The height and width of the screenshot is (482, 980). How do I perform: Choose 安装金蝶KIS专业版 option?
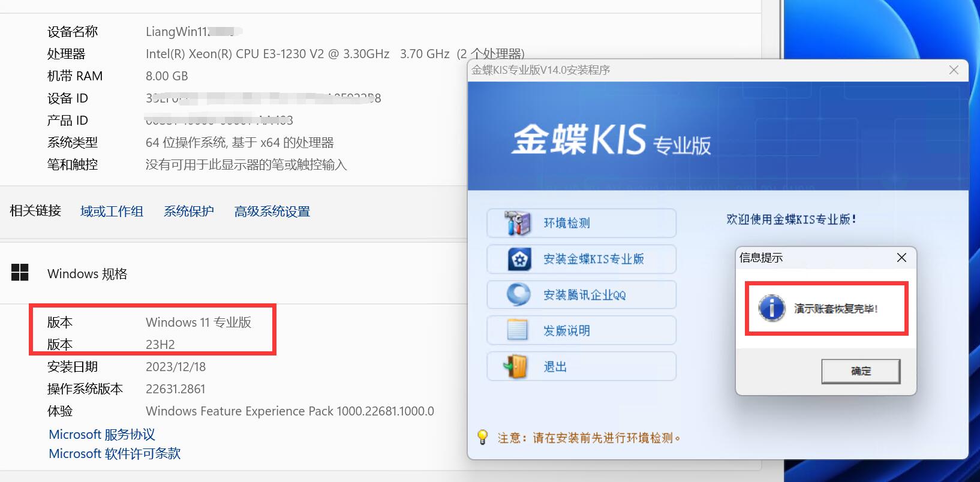point(582,259)
